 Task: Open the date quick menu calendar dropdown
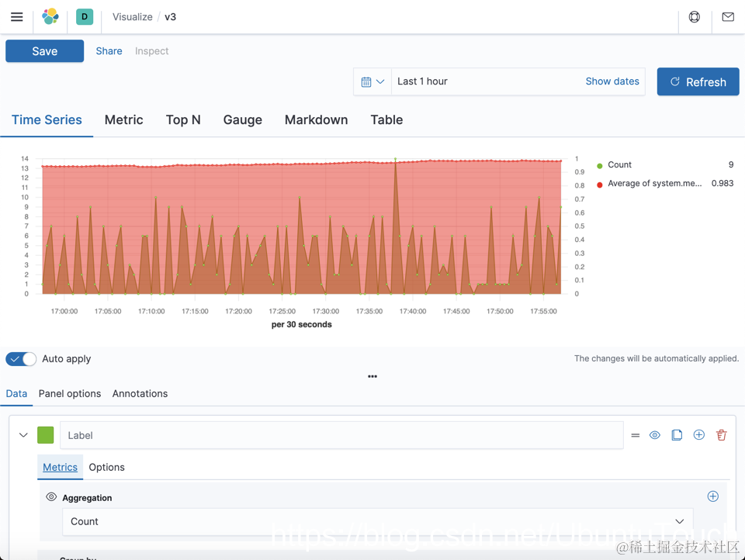tap(372, 81)
